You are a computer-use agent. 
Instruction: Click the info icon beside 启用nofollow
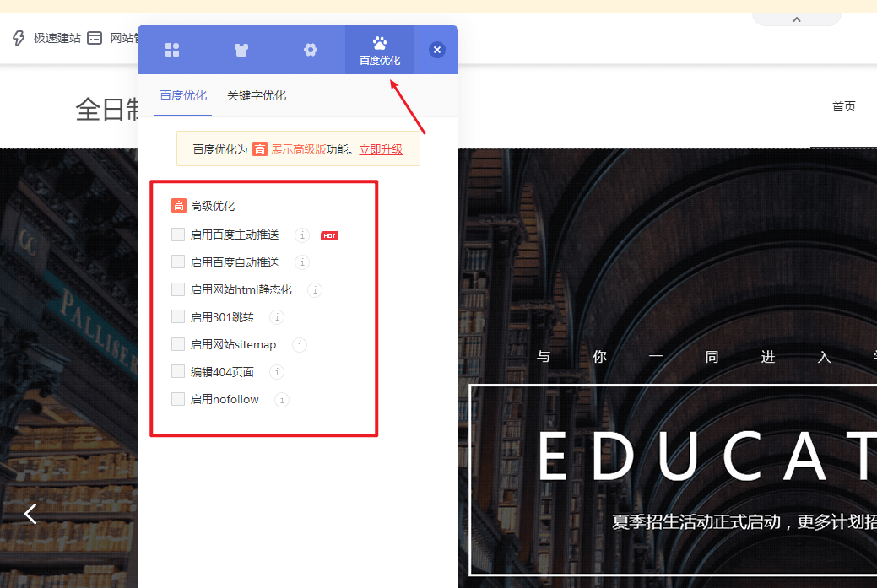click(282, 400)
